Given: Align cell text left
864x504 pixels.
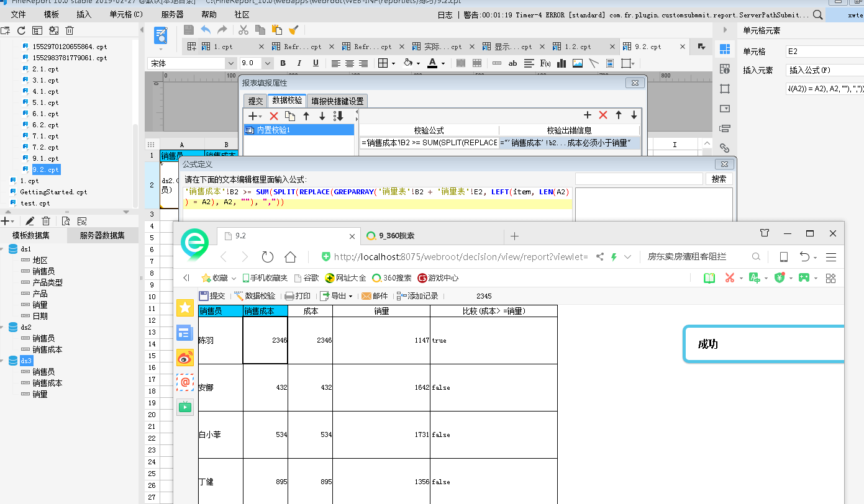Looking at the screenshot, I should [335, 63].
